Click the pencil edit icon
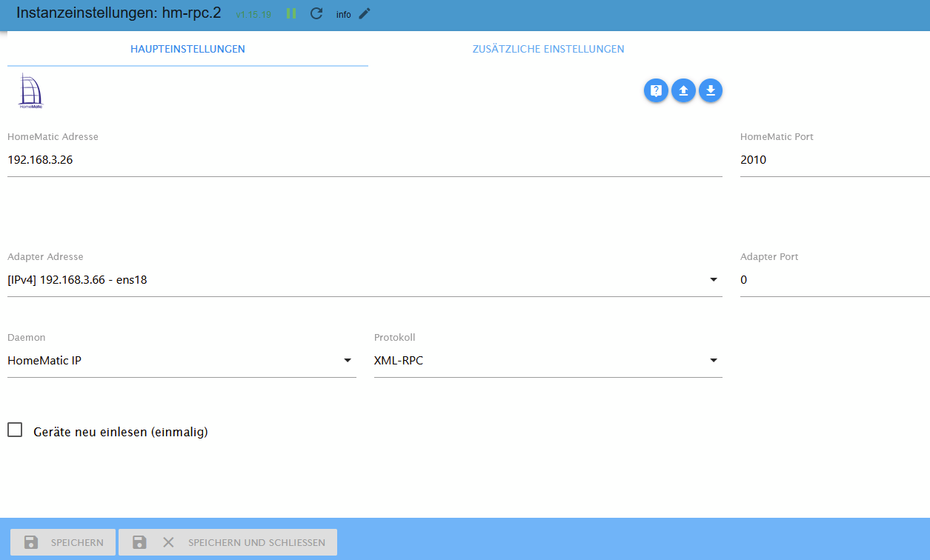Viewport: 930px width, 560px height. click(x=365, y=13)
